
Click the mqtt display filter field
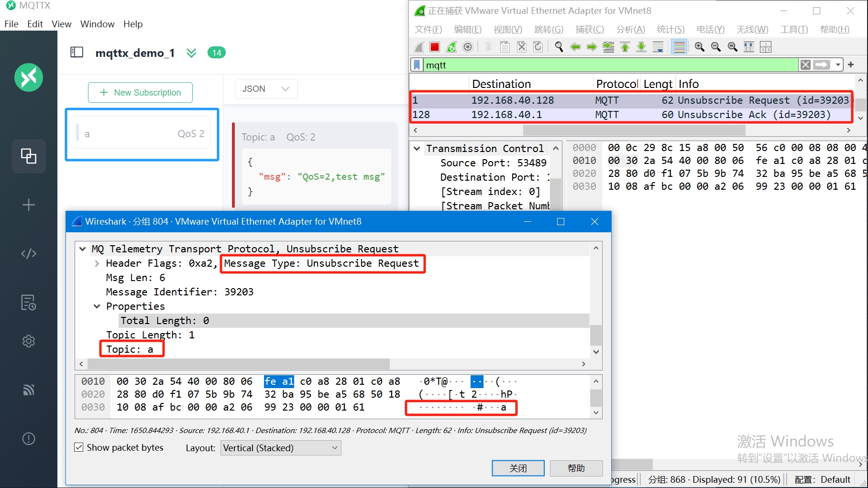click(611, 65)
